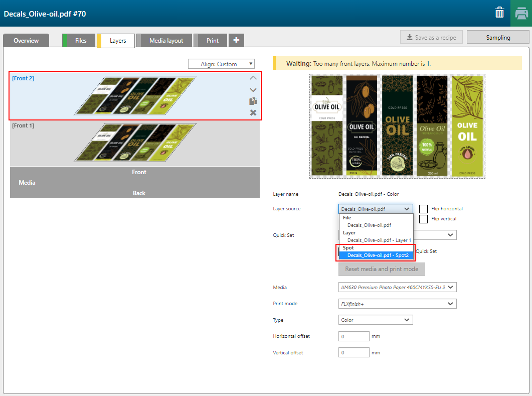The image size is (532, 396).
Task: Click the plus tab to add
Action: click(236, 40)
